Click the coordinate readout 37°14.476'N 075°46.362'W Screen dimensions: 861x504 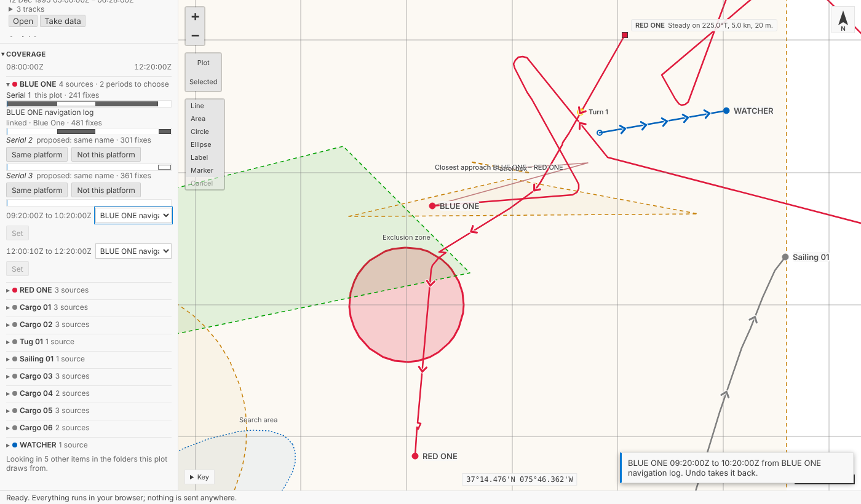520,479
